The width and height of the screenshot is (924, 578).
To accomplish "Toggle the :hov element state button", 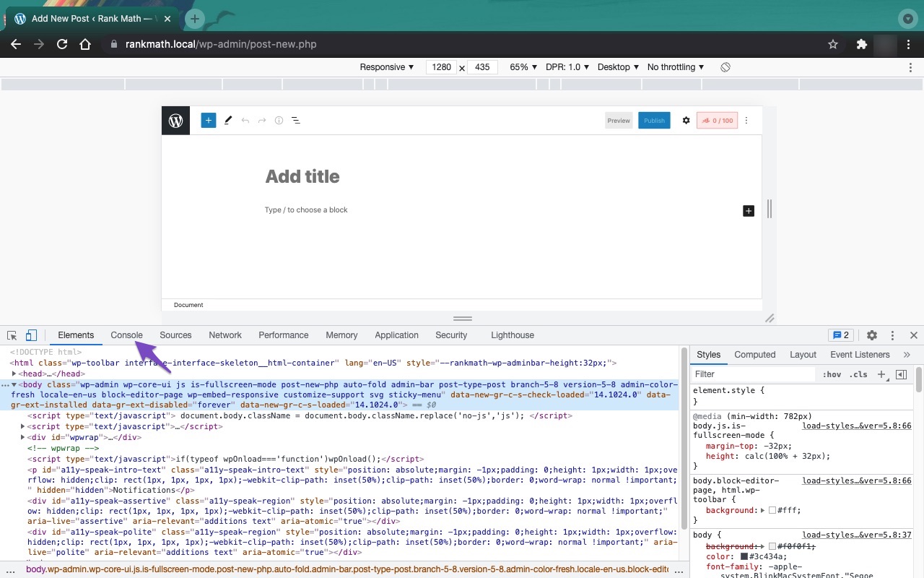I will click(x=832, y=374).
